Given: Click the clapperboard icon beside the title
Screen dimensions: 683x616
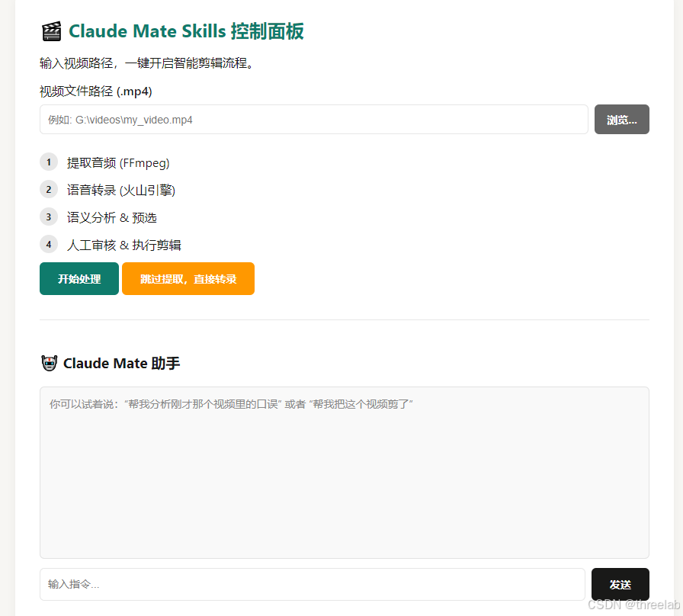Looking at the screenshot, I should tap(51, 31).
